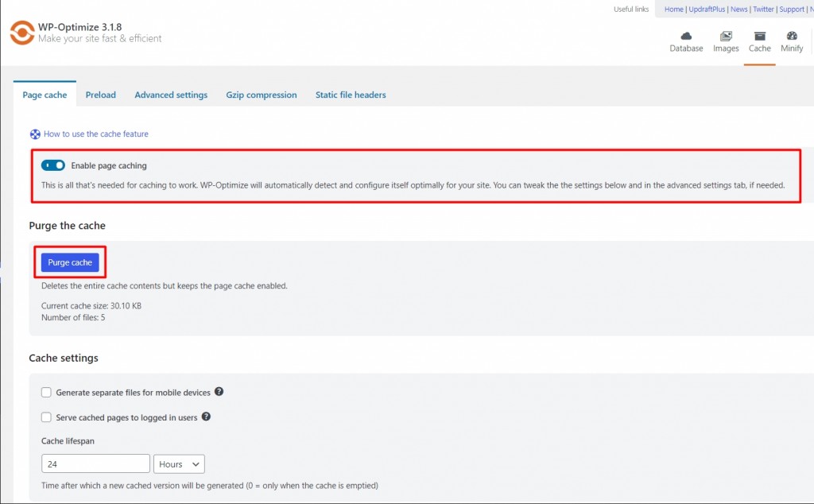This screenshot has height=504, width=814.
Task: Check Generate separate files for mobile devices
Action: click(x=46, y=393)
